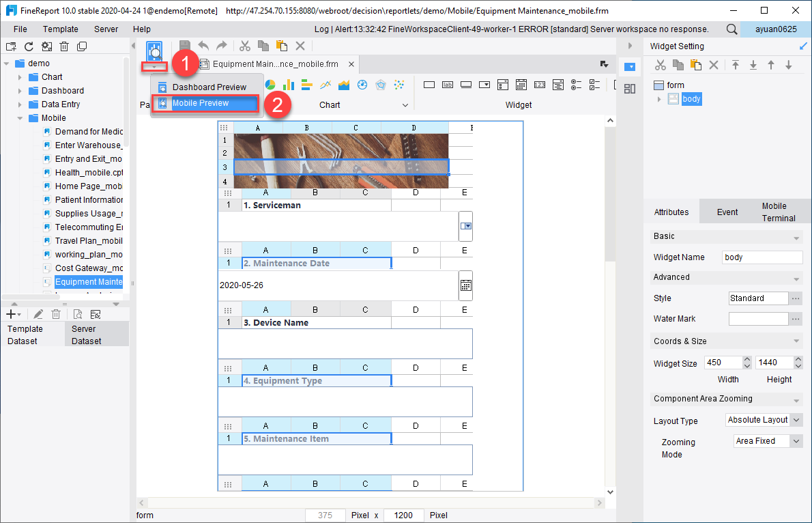Refresh the template tree with the refresh icon
Screen dimensions: 812x523
click(28, 46)
